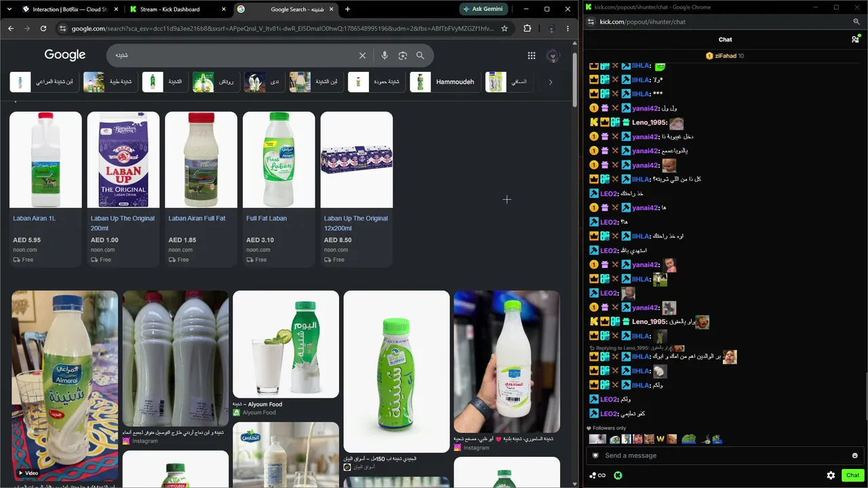868x488 pixels.
Task: Click the Chat header title
Action: [725, 39]
